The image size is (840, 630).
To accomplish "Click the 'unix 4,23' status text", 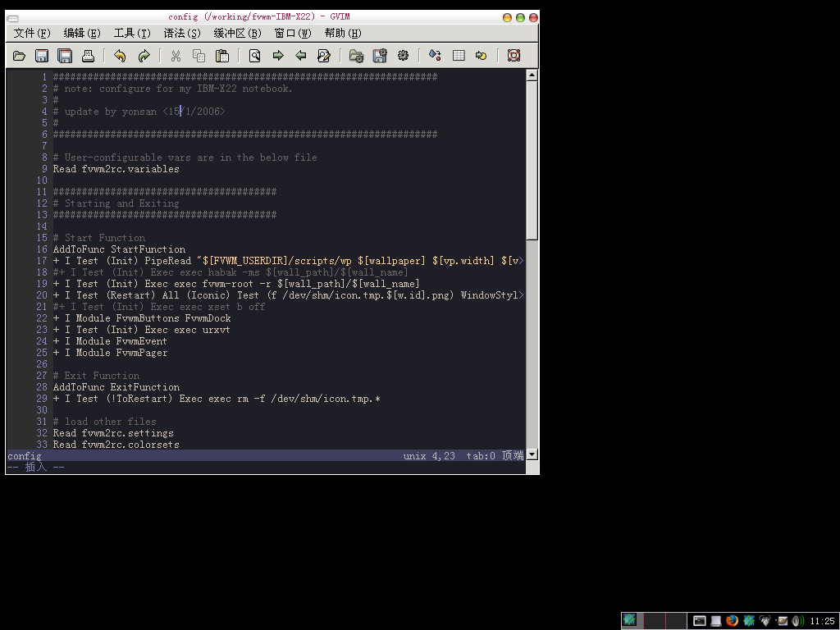I will 429,456.
